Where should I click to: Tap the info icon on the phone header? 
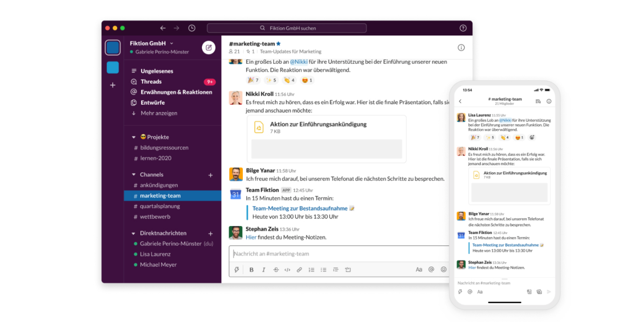[x=549, y=101]
